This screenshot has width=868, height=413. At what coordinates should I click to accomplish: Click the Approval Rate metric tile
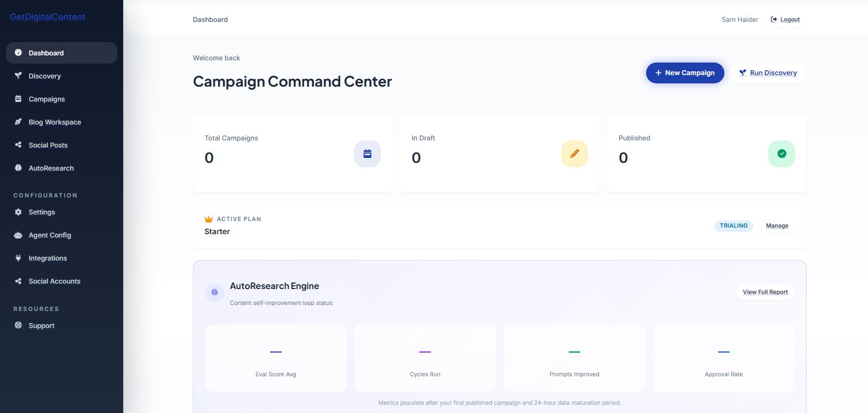(x=724, y=358)
